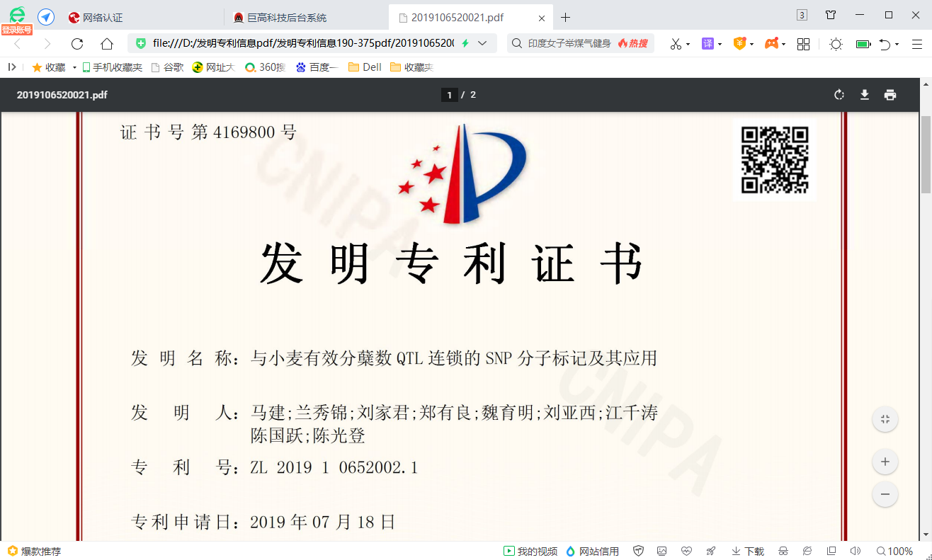
Task: Reload the current page
Action: click(77, 44)
